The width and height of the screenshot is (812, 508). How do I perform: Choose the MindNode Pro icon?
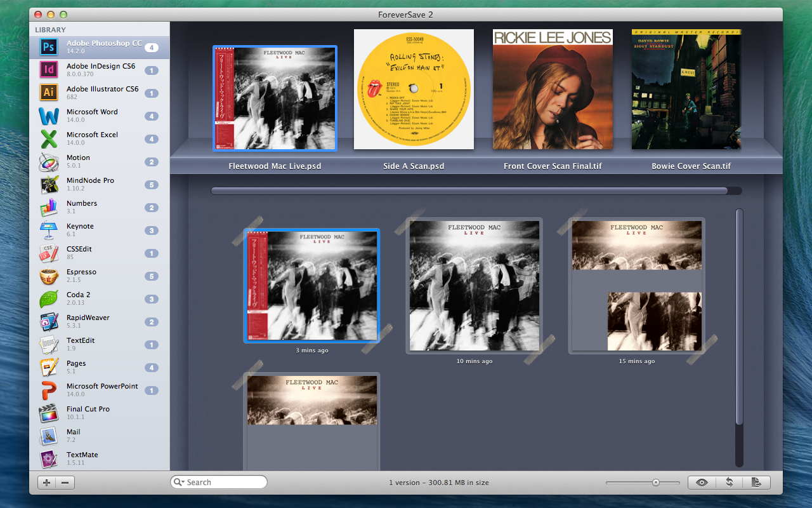coord(49,184)
